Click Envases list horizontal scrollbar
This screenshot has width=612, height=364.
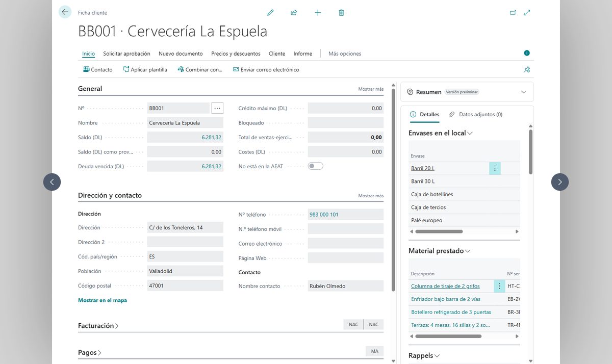pyautogui.click(x=439, y=231)
